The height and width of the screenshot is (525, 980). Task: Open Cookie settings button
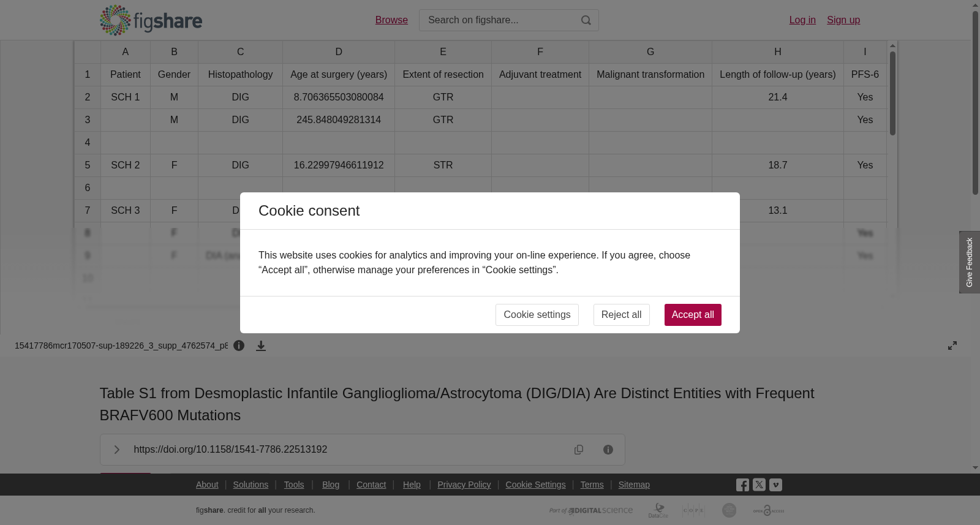[537, 315]
